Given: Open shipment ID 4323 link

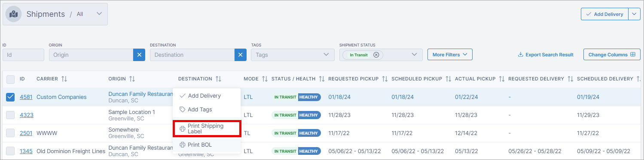Looking at the screenshot, I should coord(27,115).
